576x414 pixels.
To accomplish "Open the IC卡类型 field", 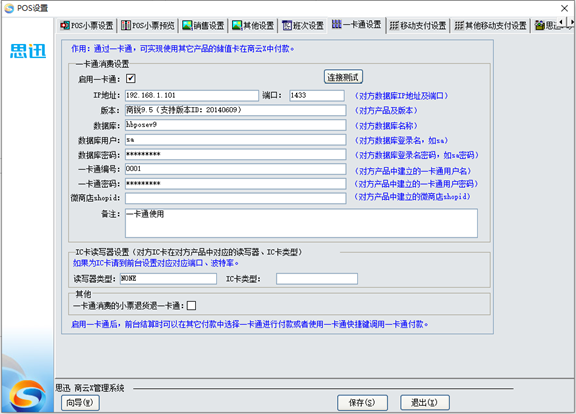I will pos(317,279).
